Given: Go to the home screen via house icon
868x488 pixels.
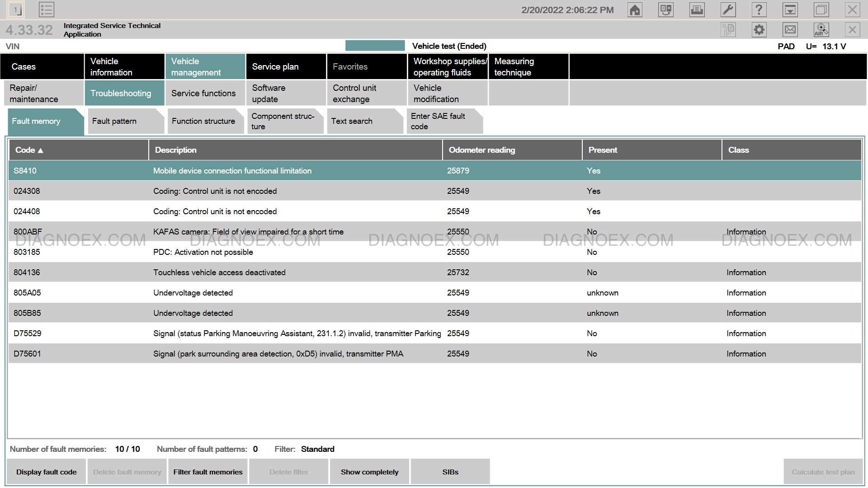Looking at the screenshot, I should point(635,10).
